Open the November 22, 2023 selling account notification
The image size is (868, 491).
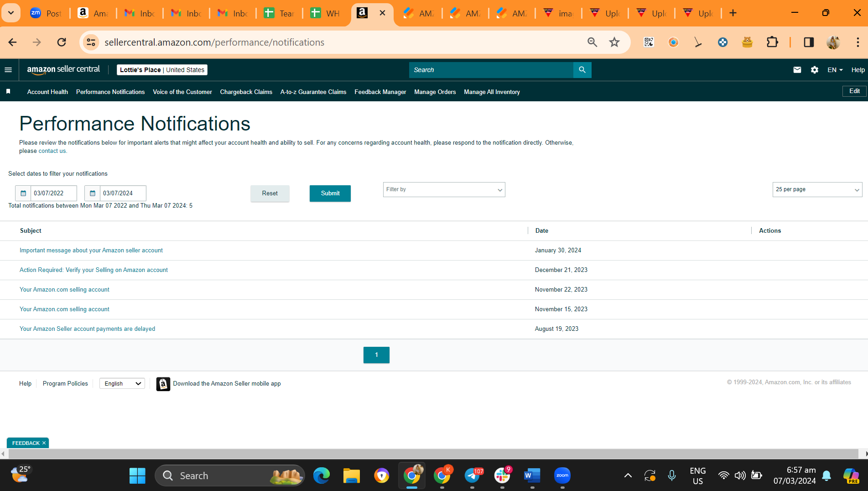64,290
